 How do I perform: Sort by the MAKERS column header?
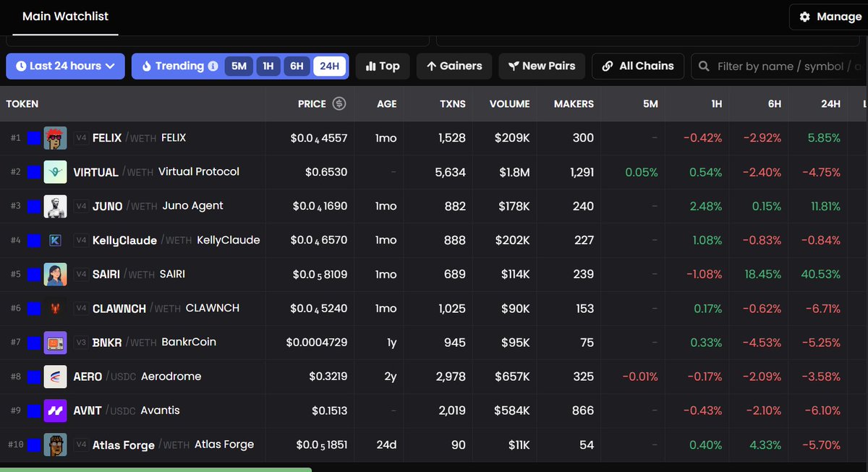pyautogui.click(x=574, y=104)
